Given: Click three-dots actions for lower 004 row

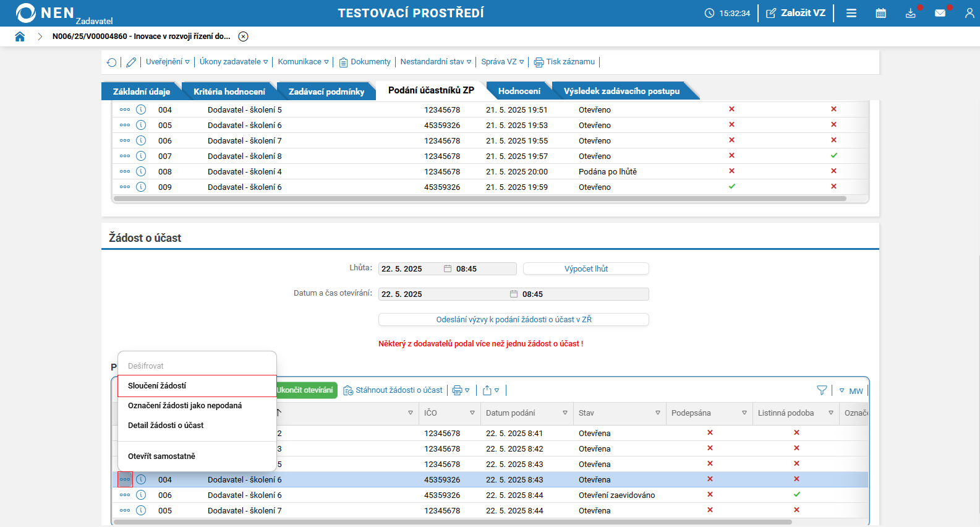Looking at the screenshot, I should point(125,479).
